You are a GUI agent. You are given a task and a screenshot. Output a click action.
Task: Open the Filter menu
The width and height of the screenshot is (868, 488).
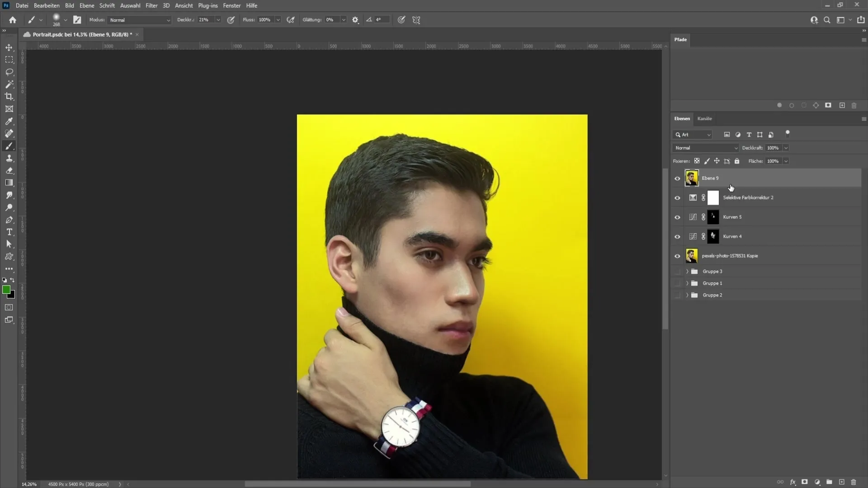tap(151, 5)
